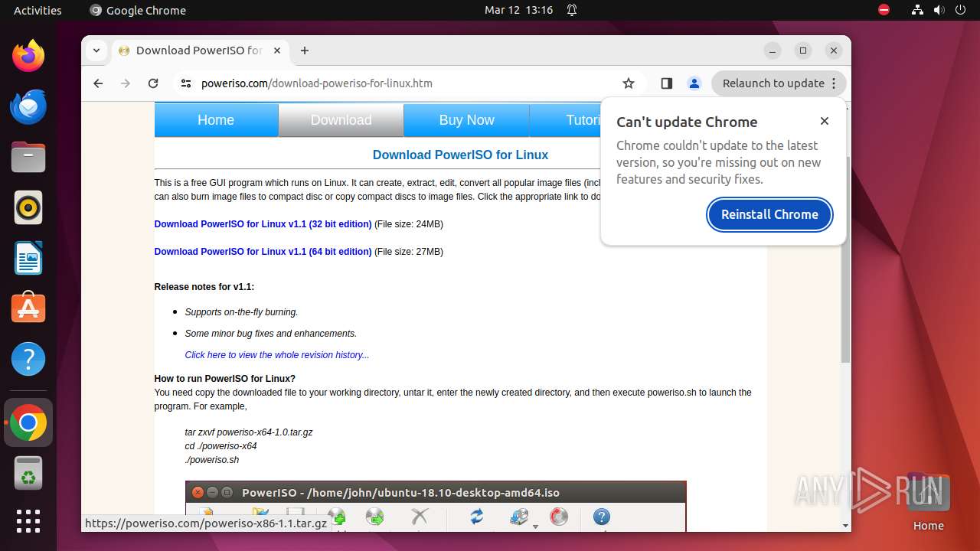Click the ./poweriso.sh command text
The image size is (980, 551).
pyautogui.click(x=211, y=460)
